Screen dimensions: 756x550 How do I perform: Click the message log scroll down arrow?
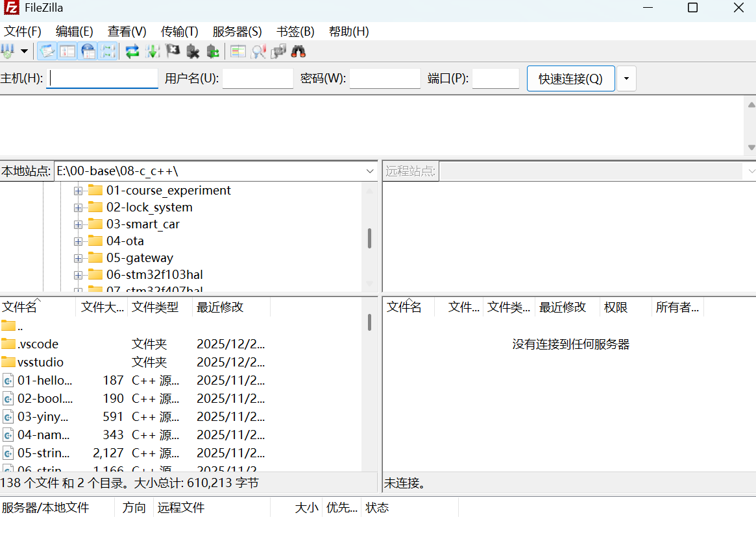click(751, 147)
